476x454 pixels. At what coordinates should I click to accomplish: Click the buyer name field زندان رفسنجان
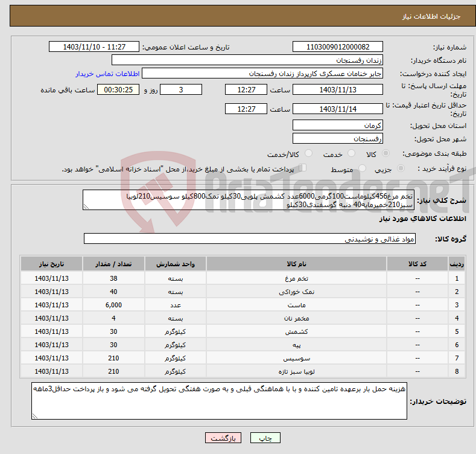pos(247,60)
